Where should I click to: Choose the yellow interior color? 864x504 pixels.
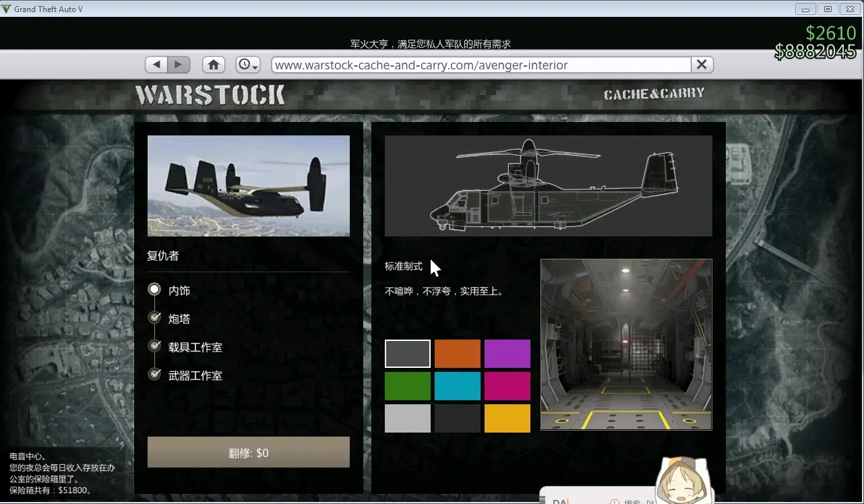(507, 418)
